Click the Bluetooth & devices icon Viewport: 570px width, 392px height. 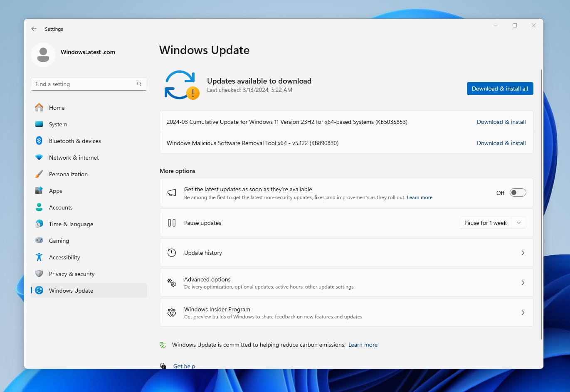39,141
